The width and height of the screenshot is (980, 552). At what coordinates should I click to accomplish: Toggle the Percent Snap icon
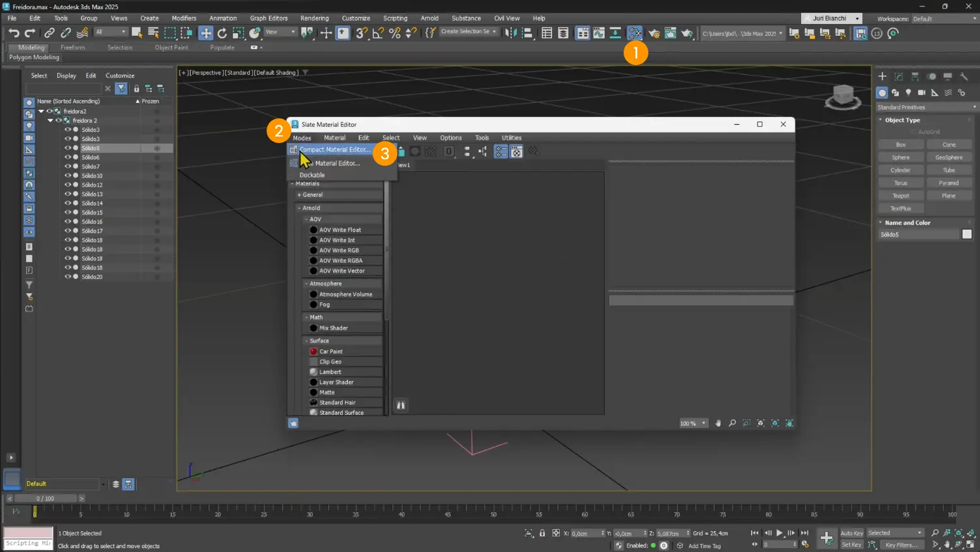click(394, 33)
